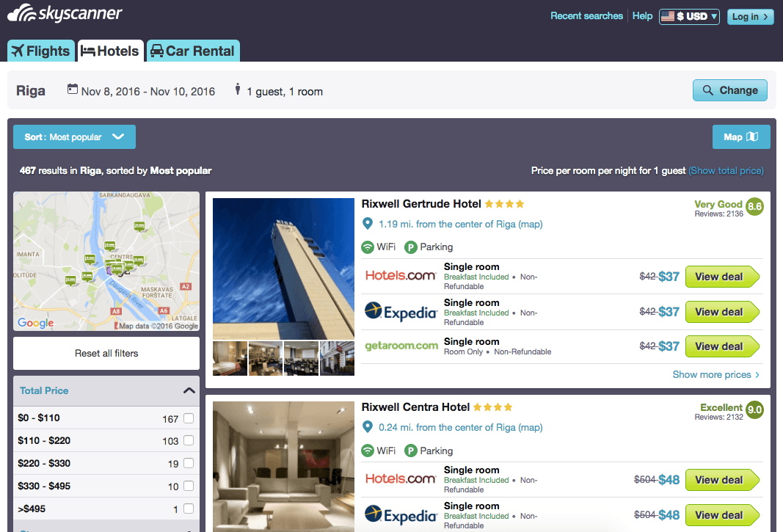View the Expedia $48 deal for Centra
The width and height of the screenshot is (783, 532).
pyautogui.click(x=722, y=515)
